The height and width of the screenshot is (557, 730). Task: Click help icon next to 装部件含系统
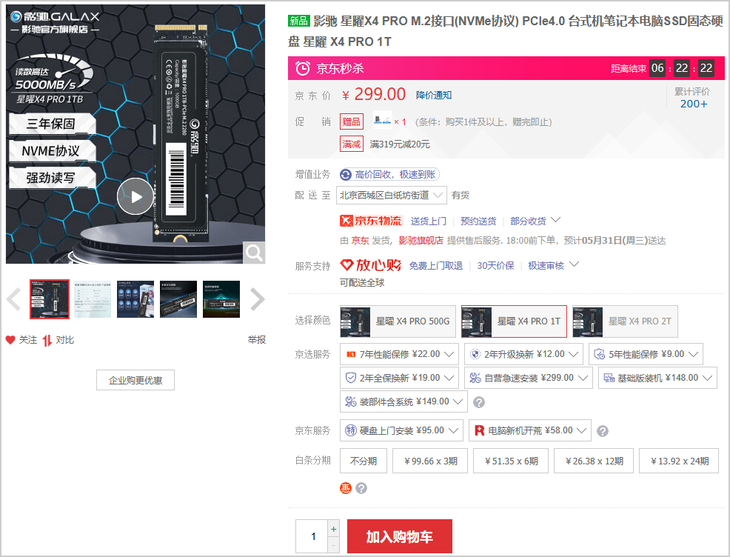(x=478, y=403)
